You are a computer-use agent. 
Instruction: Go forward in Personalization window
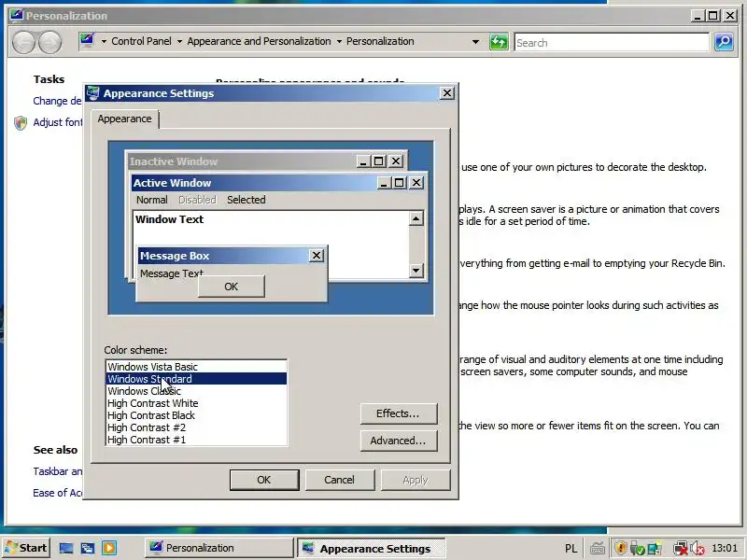coord(49,42)
